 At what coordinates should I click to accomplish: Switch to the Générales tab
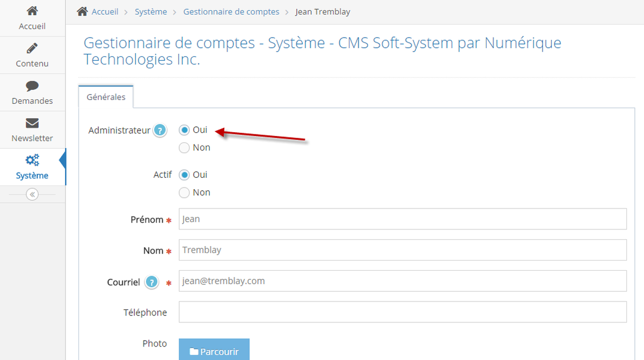106,97
